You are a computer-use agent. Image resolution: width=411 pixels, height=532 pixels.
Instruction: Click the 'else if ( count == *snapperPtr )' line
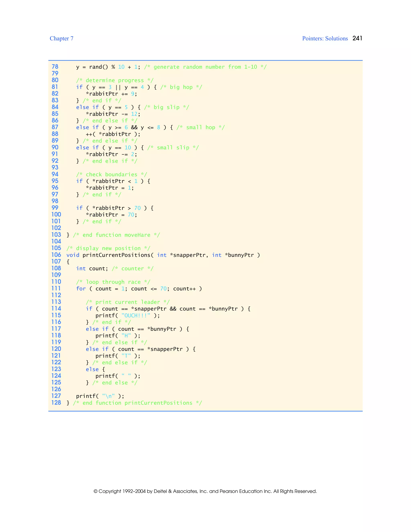click(140, 349)
